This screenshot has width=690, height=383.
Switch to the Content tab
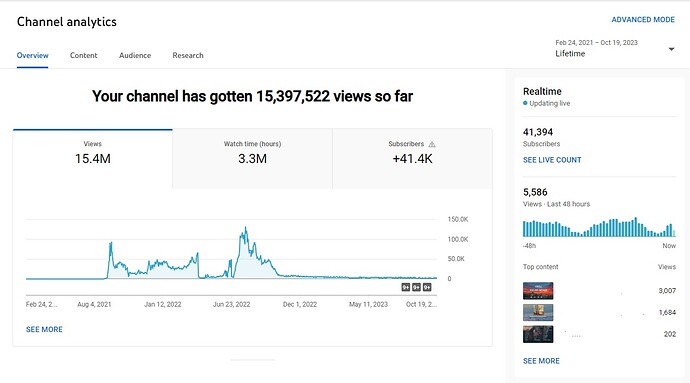pos(84,55)
